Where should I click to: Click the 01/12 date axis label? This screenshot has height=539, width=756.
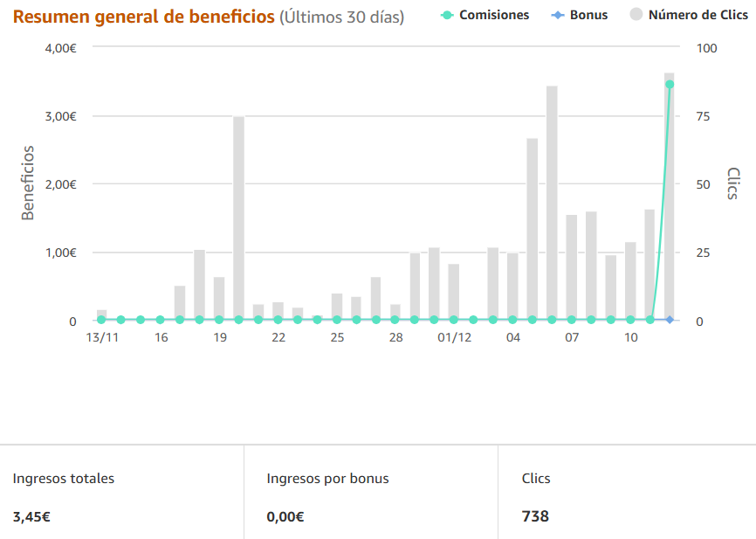454,337
